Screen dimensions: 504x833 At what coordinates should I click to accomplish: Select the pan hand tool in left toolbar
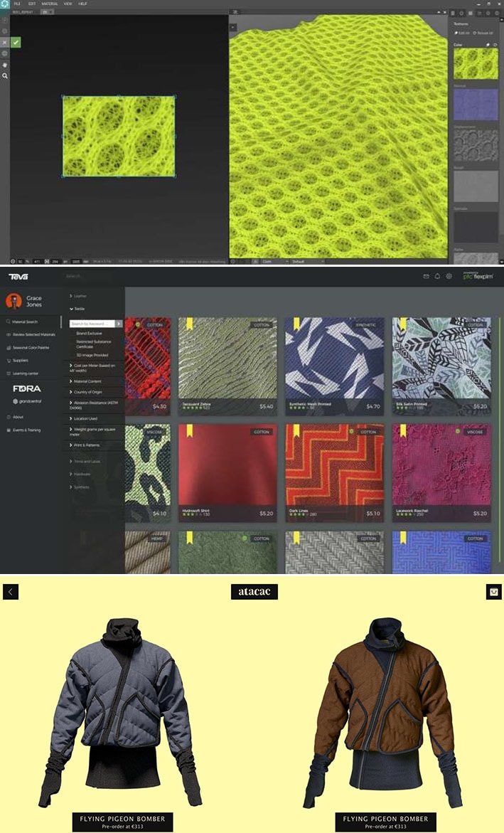[x=5, y=65]
